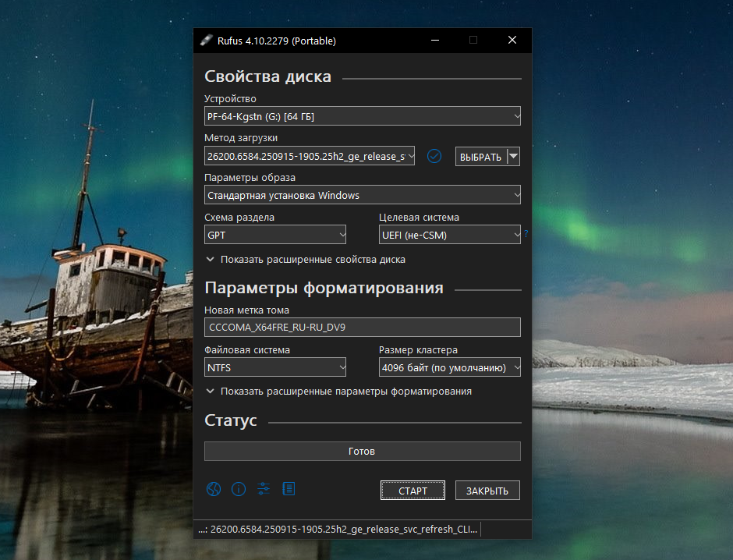This screenshot has height=560, width=733.
Task: Click the ISO checksum checkmark icon
Action: coord(434,156)
